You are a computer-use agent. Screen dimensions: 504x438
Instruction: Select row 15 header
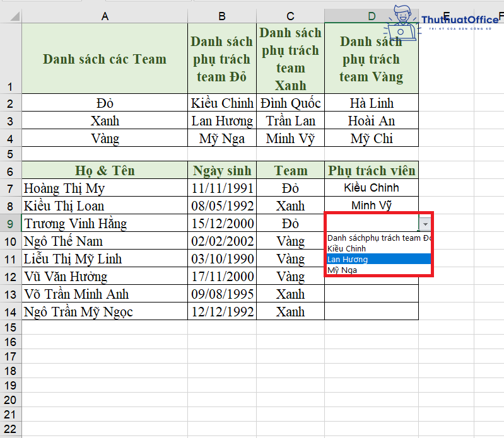click(x=11, y=327)
